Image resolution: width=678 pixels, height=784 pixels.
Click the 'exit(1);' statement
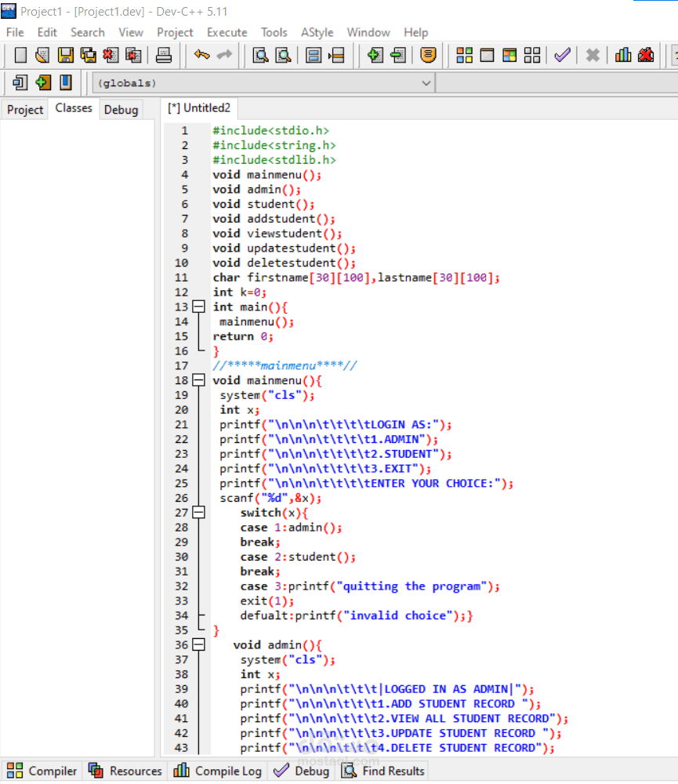[267, 601]
